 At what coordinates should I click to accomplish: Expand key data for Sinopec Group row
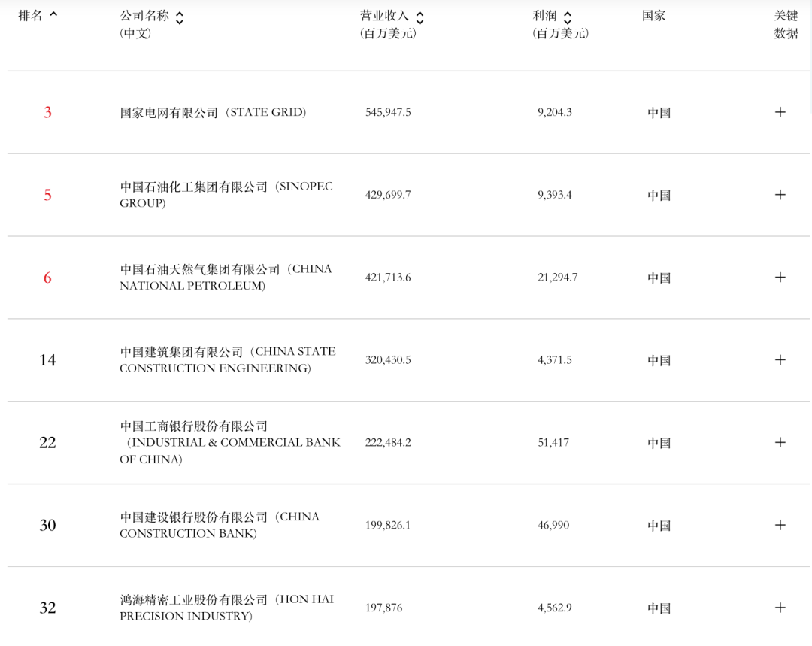pyautogui.click(x=780, y=195)
